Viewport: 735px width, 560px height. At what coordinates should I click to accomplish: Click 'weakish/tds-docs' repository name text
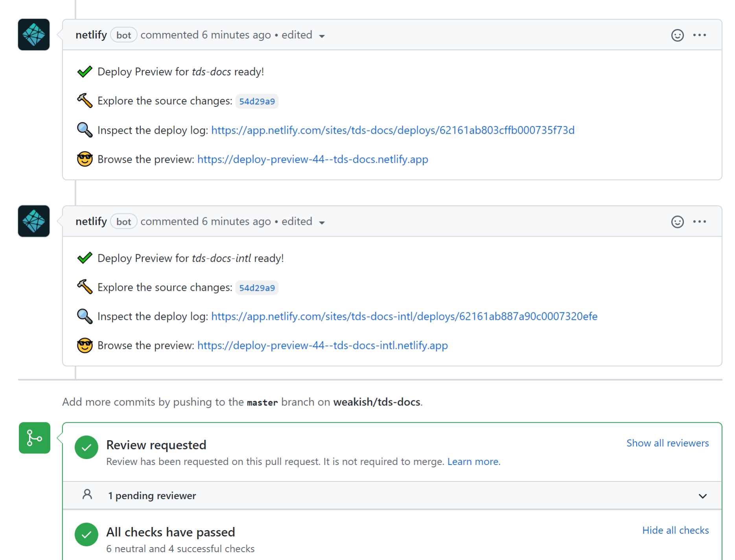point(377,402)
